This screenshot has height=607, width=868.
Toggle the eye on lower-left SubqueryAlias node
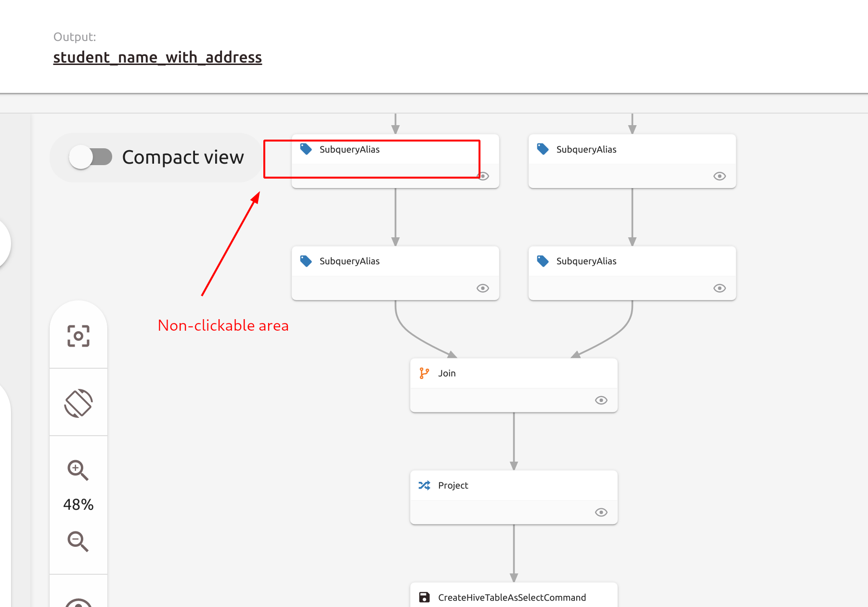pos(483,288)
